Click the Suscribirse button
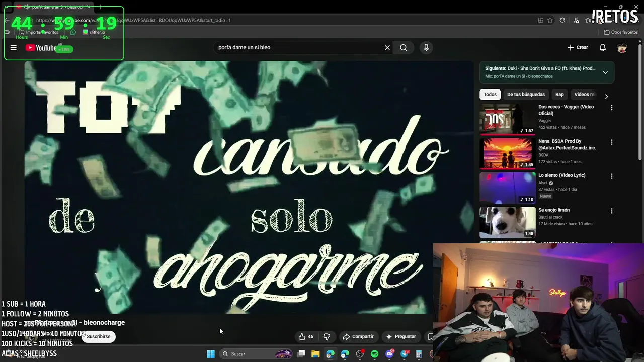The width and height of the screenshot is (644, 362). (x=98, y=336)
